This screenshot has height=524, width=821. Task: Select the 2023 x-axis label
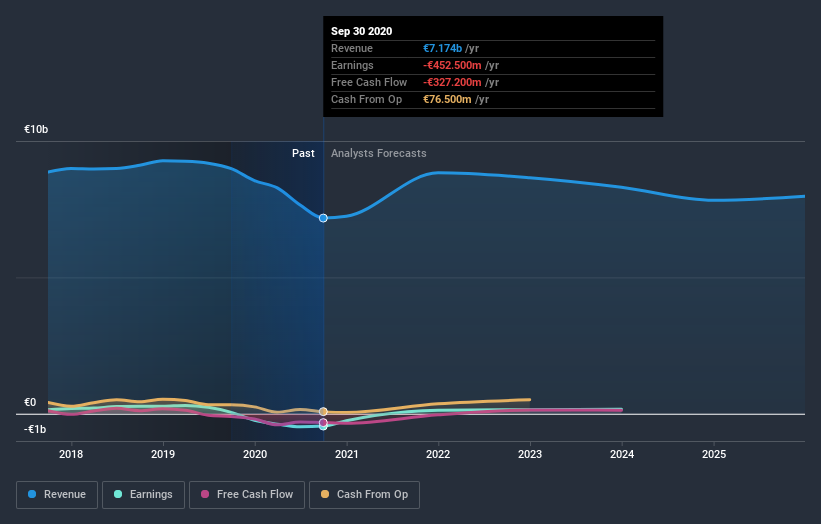(530, 454)
